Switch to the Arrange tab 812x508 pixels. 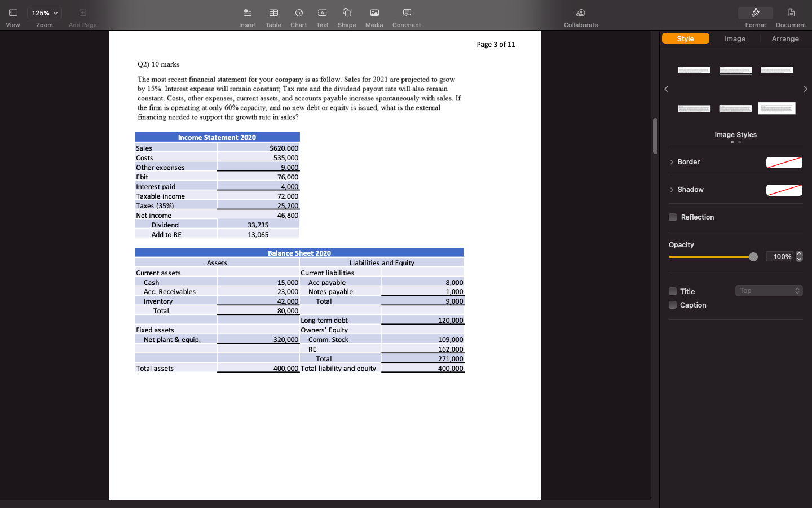[x=785, y=38]
